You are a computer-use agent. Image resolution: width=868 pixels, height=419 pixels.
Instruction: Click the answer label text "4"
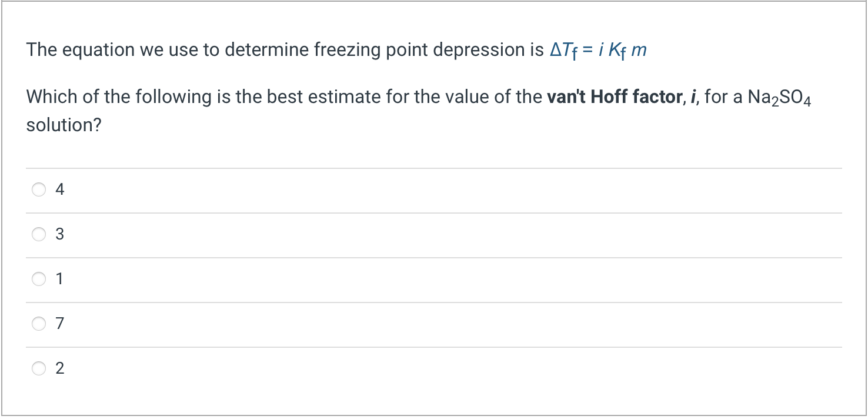tap(59, 189)
